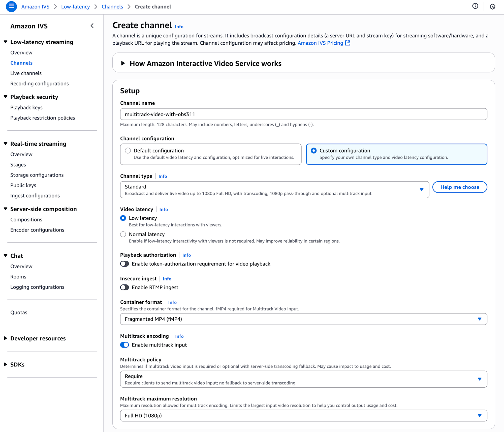Disable the Enable multitrack input switch

click(x=124, y=345)
